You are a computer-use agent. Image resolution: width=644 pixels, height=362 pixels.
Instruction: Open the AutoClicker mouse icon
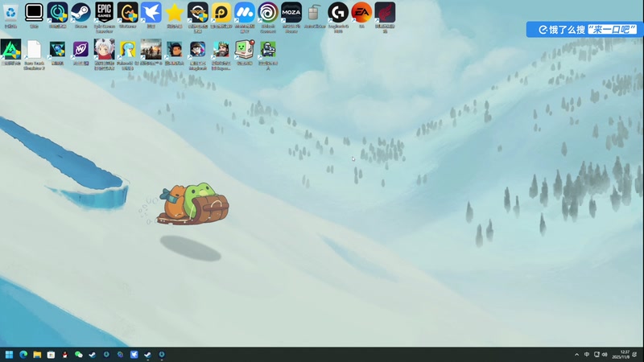pos(315,14)
